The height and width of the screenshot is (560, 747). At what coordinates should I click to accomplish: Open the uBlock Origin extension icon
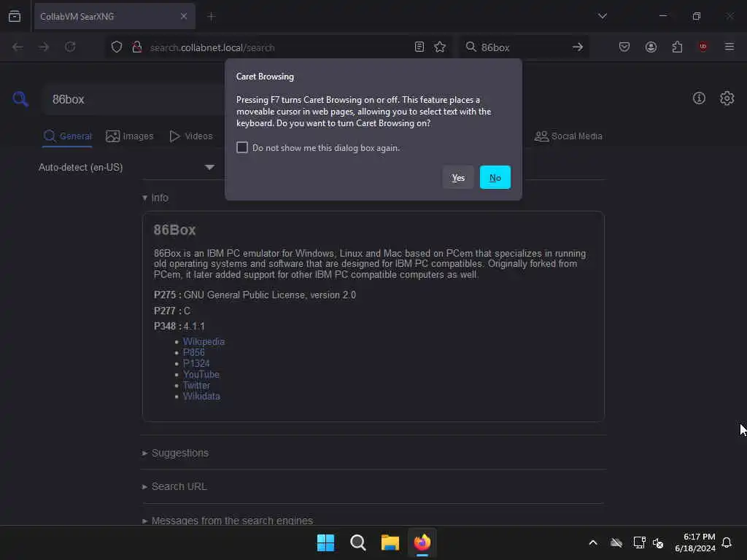pos(703,47)
